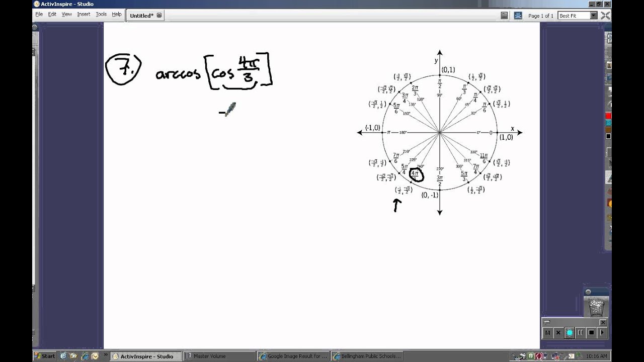Open ActivInspire - Studio taskbar button

[x=145, y=356]
